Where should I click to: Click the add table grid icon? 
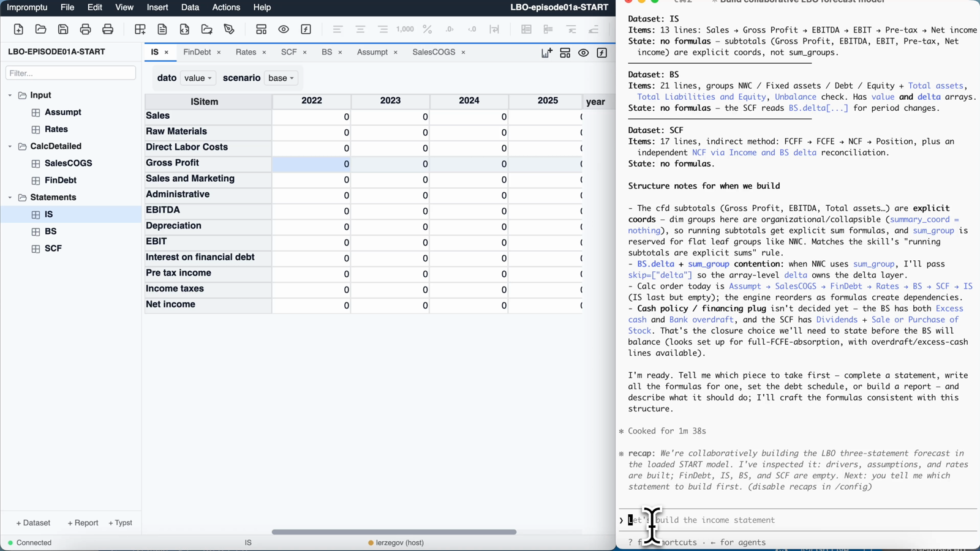click(140, 29)
